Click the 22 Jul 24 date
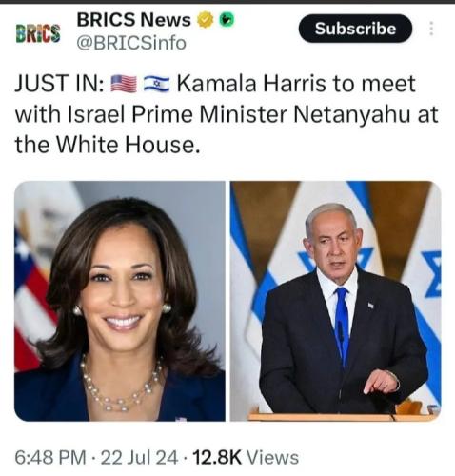 [x=139, y=458]
